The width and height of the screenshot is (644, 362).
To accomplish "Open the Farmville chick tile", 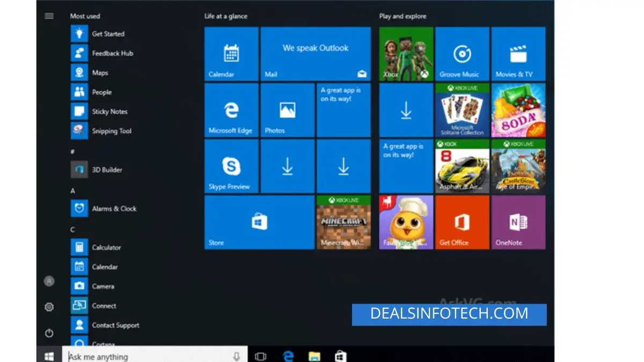I will point(406,222).
